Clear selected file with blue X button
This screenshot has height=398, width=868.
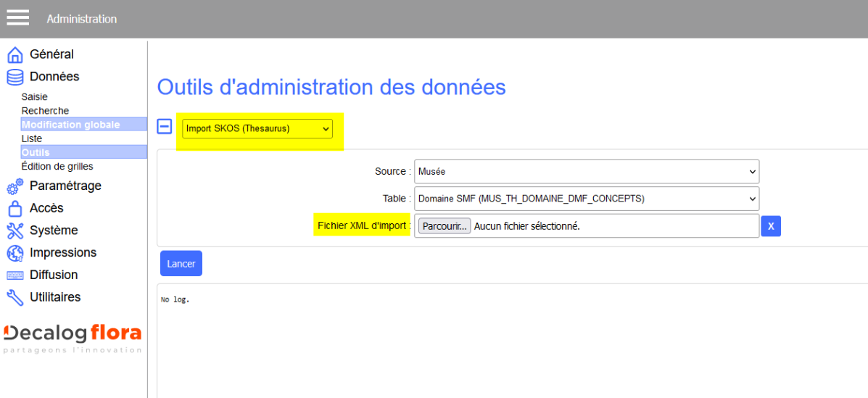pyautogui.click(x=771, y=227)
